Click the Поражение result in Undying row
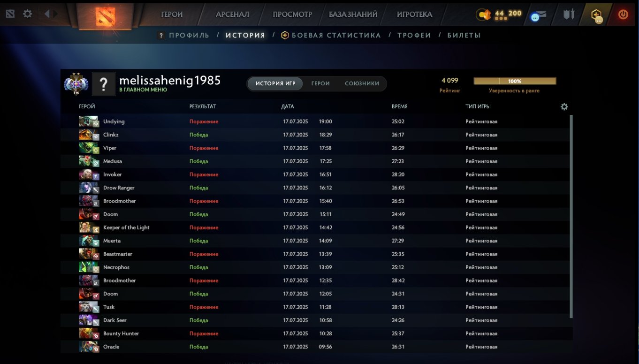 pyautogui.click(x=204, y=121)
